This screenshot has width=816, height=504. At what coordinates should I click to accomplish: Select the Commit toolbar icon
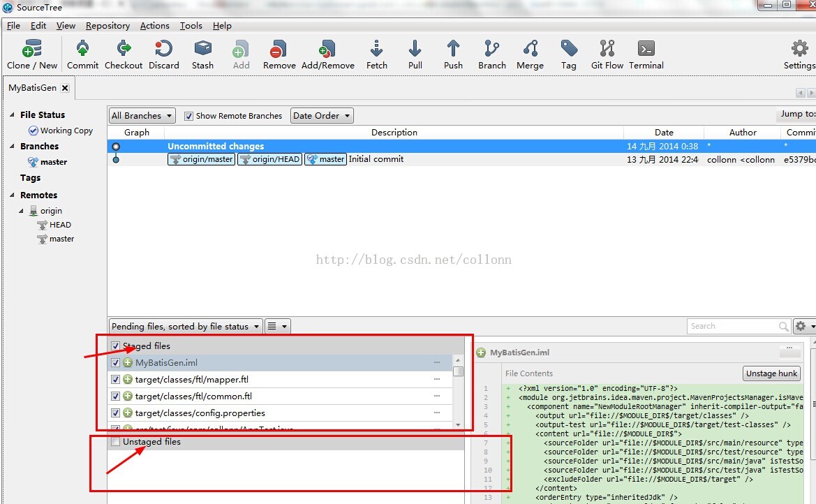tap(82, 52)
